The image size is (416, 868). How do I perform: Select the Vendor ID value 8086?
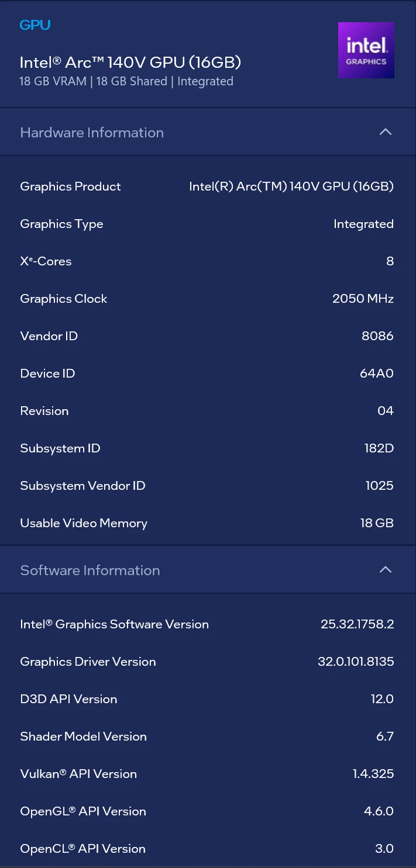point(378,336)
